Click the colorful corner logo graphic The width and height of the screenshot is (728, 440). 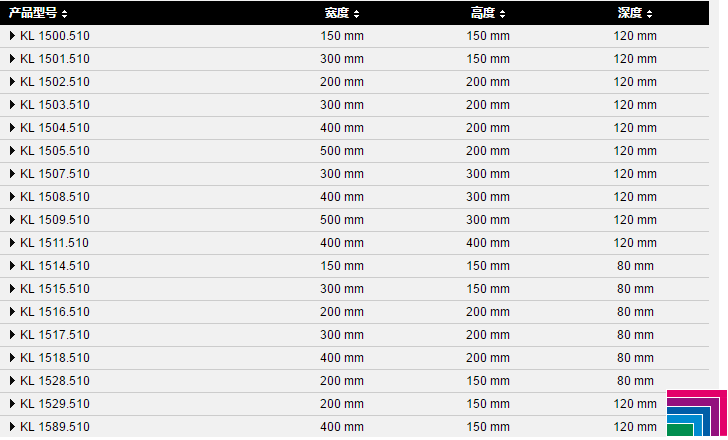point(696,413)
